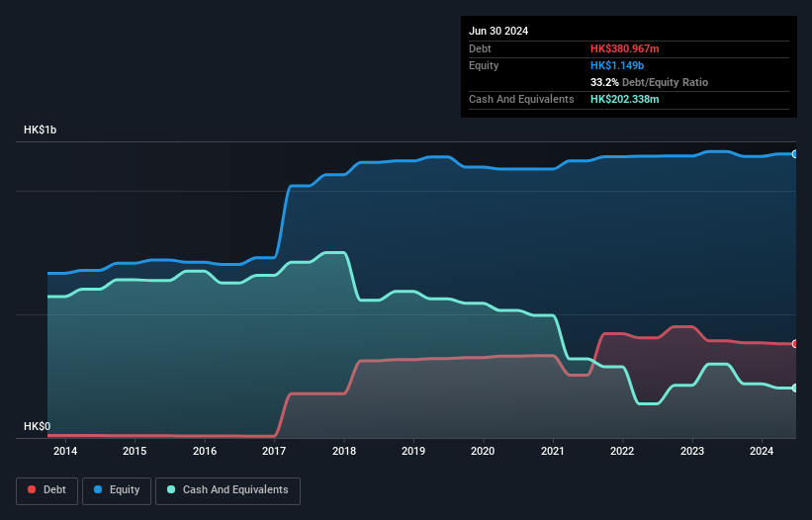Click the Jun 30 2024 tooltip date
812x520 pixels.
point(498,31)
